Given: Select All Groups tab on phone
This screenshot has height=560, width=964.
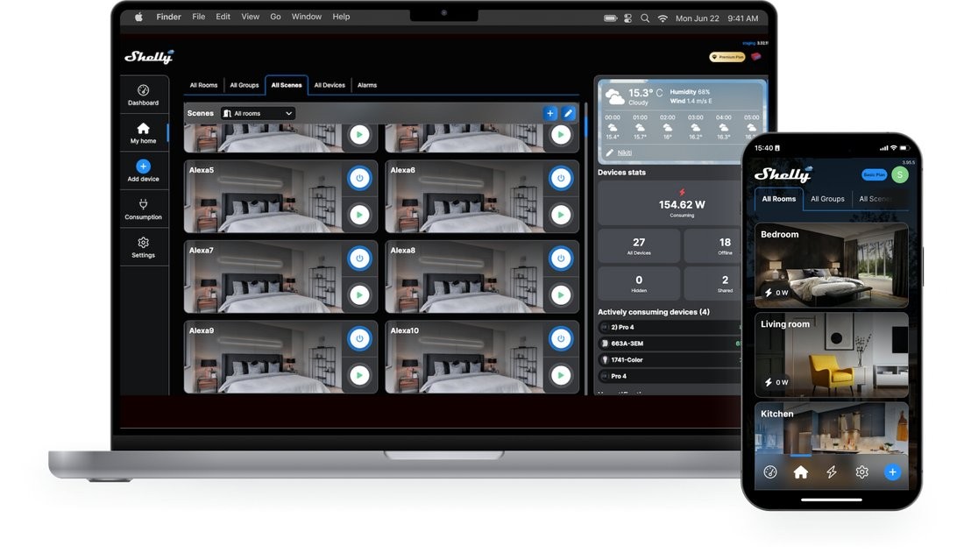Looking at the screenshot, I should [x=827, y=199].
